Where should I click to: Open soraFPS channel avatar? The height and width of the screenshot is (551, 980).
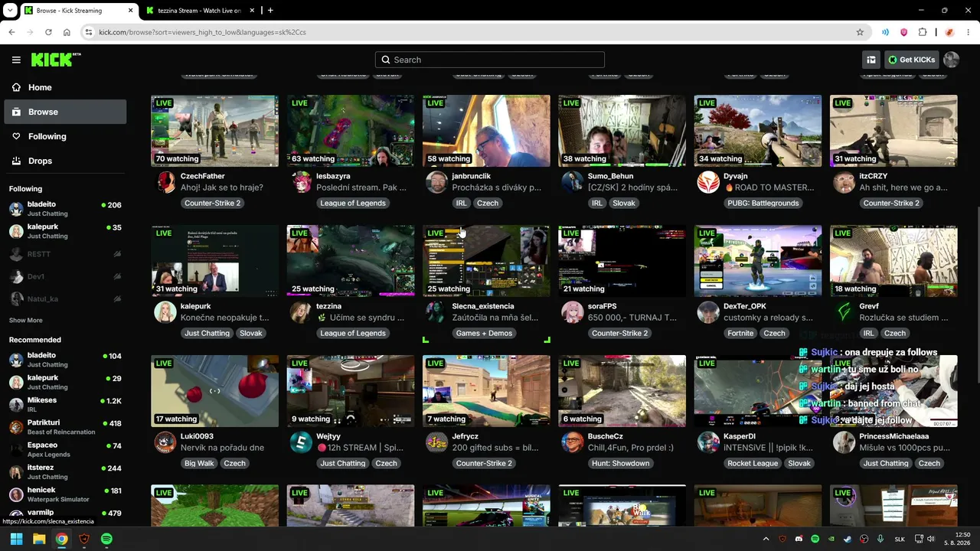[573, 312]
